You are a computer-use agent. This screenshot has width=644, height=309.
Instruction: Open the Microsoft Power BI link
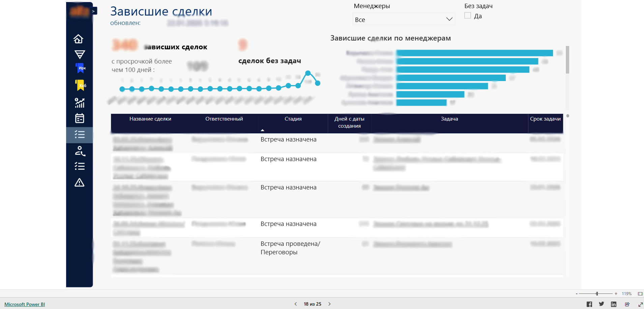click(25, 304)
